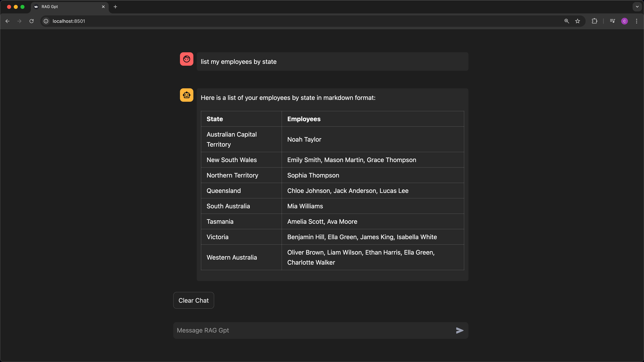This screenshot has width=644, height=362.
Task: Go back with the browser back arrow
Action: [8, 21]
